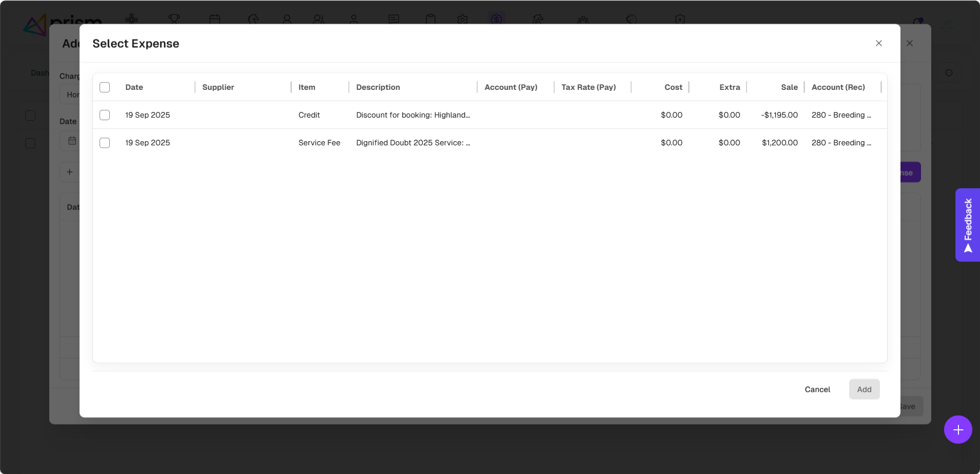Click the Cancel button
This screenshot has height=474, width=980.
coord(817,389)
